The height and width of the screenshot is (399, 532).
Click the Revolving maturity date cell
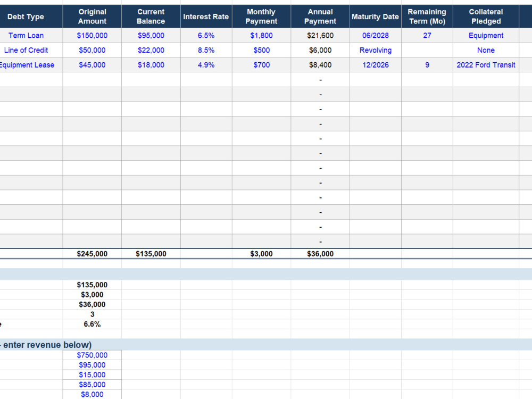[x=375, y=50]
